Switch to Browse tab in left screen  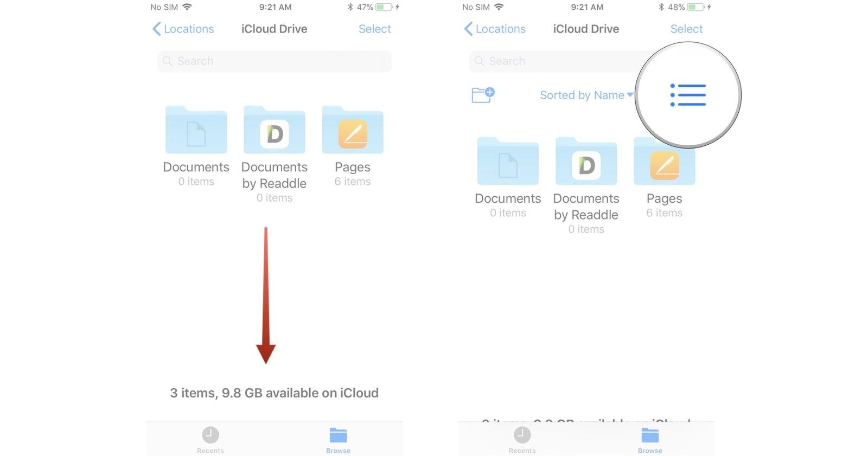[x=338, y=439]
